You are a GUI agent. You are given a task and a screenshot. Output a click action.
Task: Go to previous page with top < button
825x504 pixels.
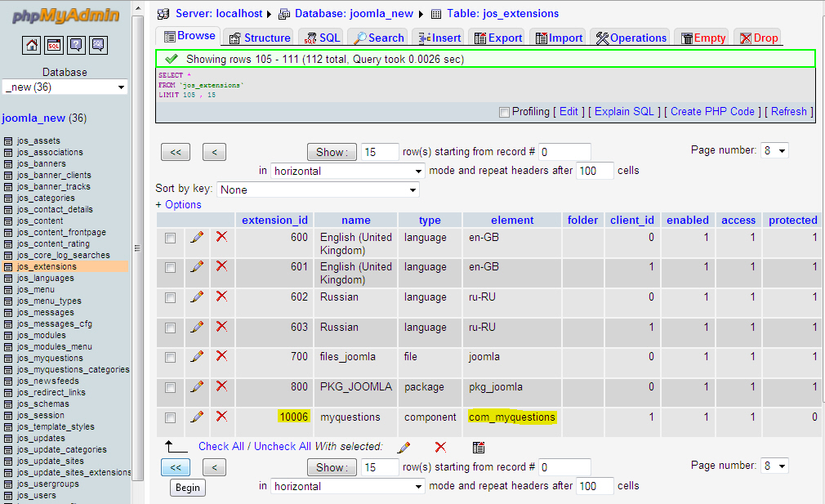(214, 153)
